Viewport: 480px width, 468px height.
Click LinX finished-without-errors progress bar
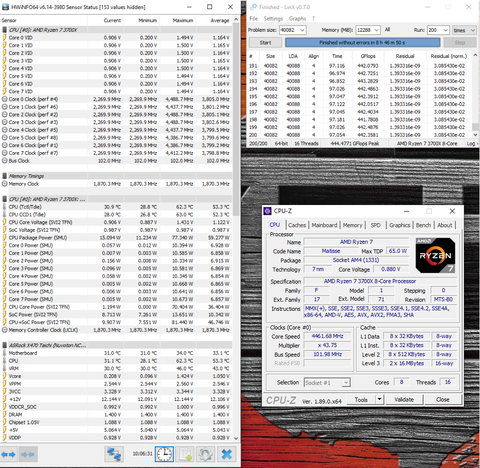pos(362,43)
